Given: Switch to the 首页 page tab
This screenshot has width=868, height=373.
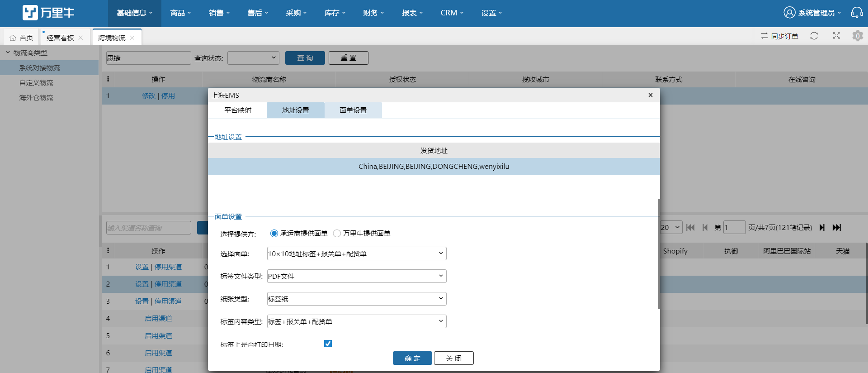Looking at the screenshot, I should click(x=21, y=38).
